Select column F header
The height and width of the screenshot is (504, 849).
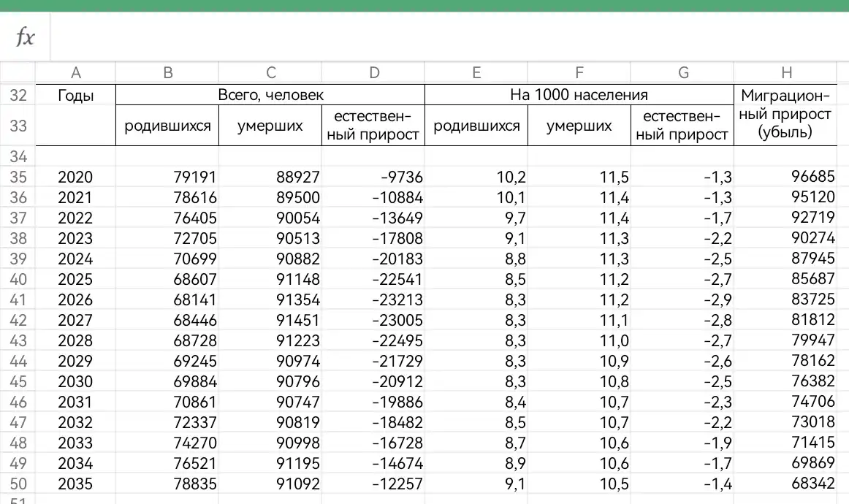[579, 72]
